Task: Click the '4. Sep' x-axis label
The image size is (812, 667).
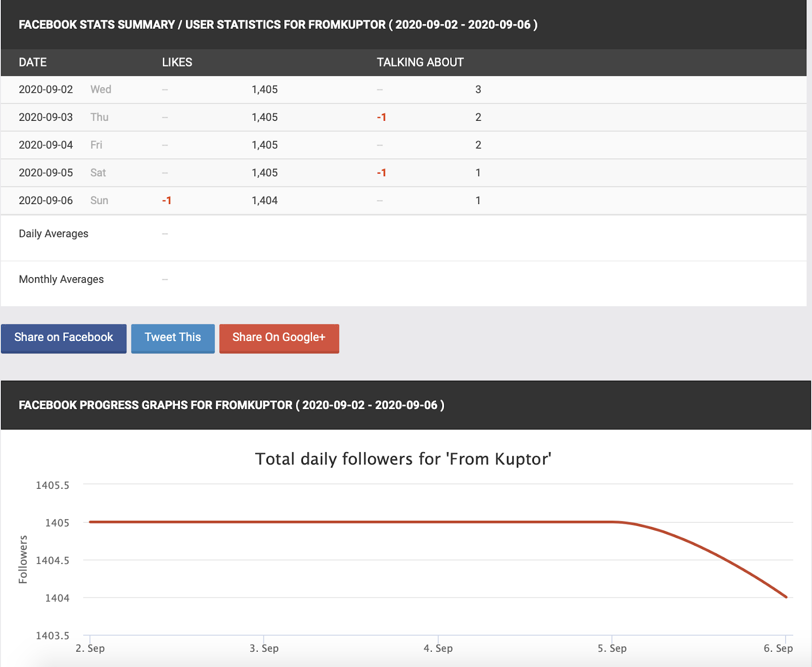Action: click(438, 648)
